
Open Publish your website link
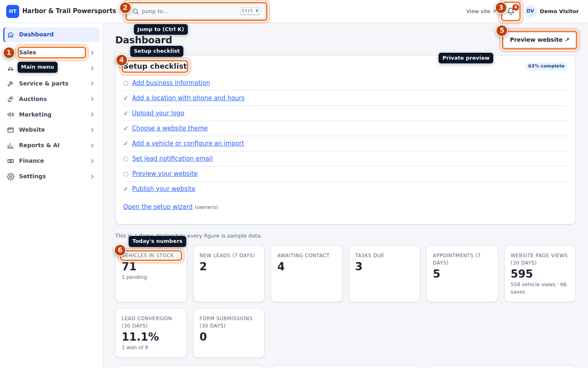click(164, 188)
